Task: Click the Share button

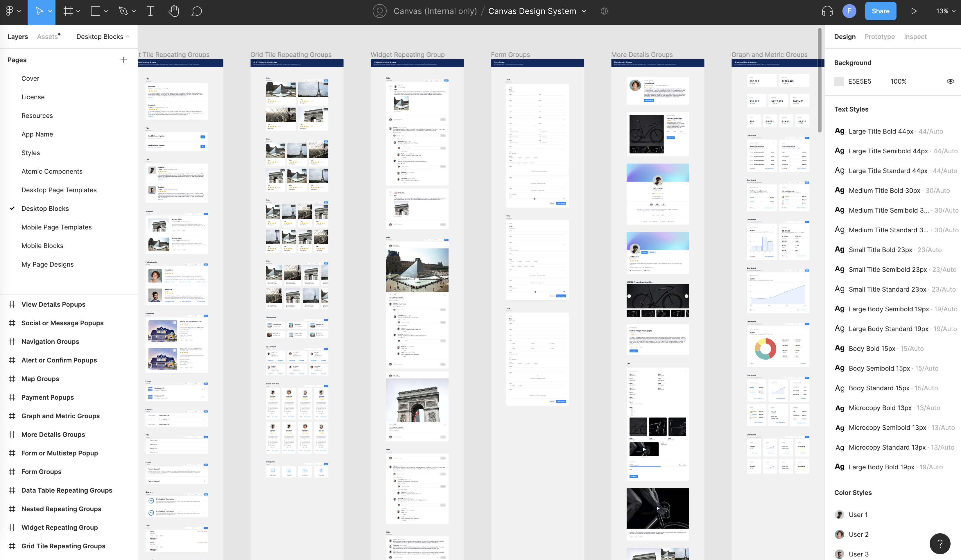Action: tap(880, 11)
